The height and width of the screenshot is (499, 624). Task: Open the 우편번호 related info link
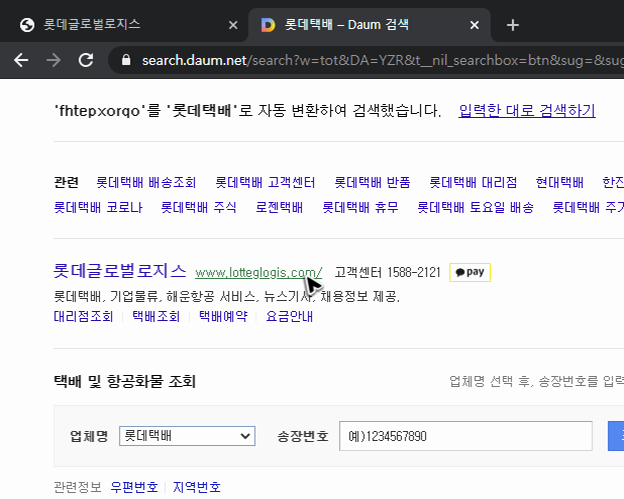[x=134, y=487]
